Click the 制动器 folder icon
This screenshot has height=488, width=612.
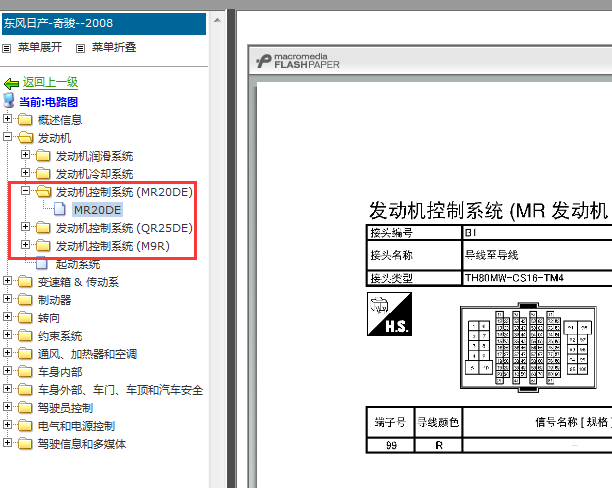point(25,299)
